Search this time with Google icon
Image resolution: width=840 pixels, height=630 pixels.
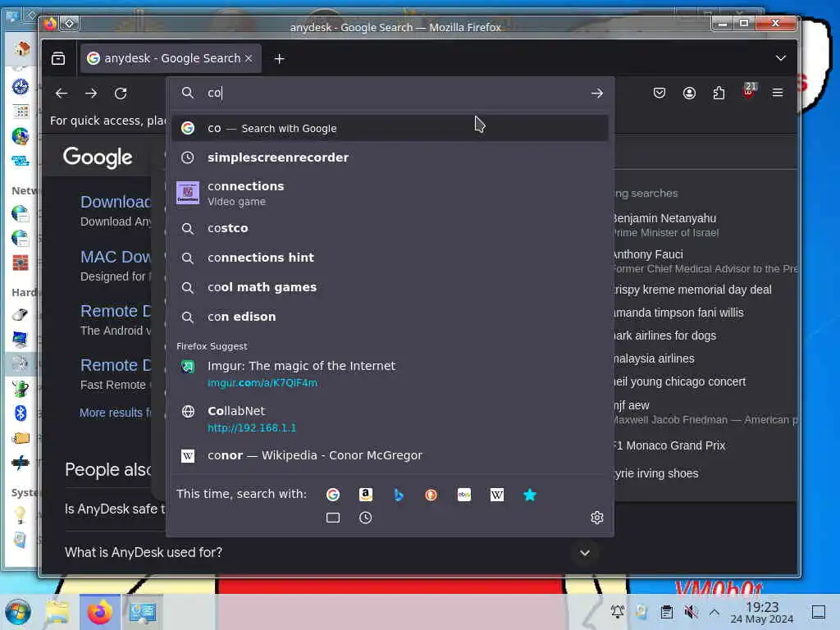[x=333, y=495]
